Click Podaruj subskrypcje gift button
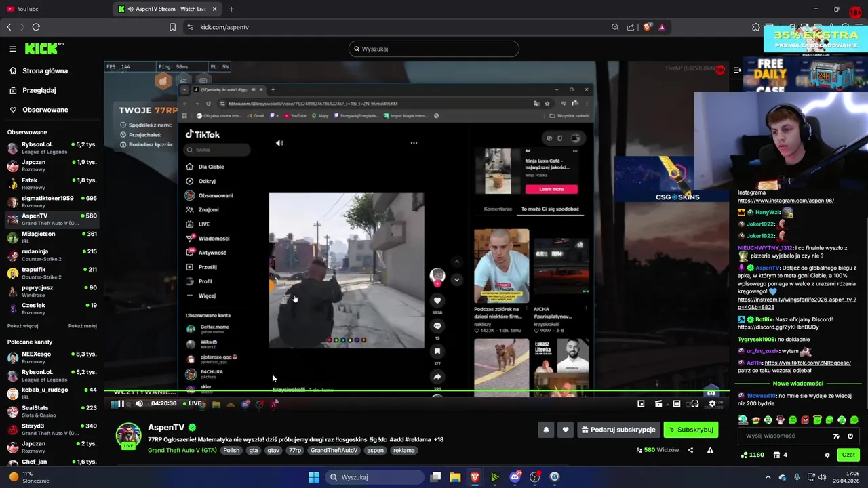868x488 pixels. pyautogui.click(x=618, y=430)
